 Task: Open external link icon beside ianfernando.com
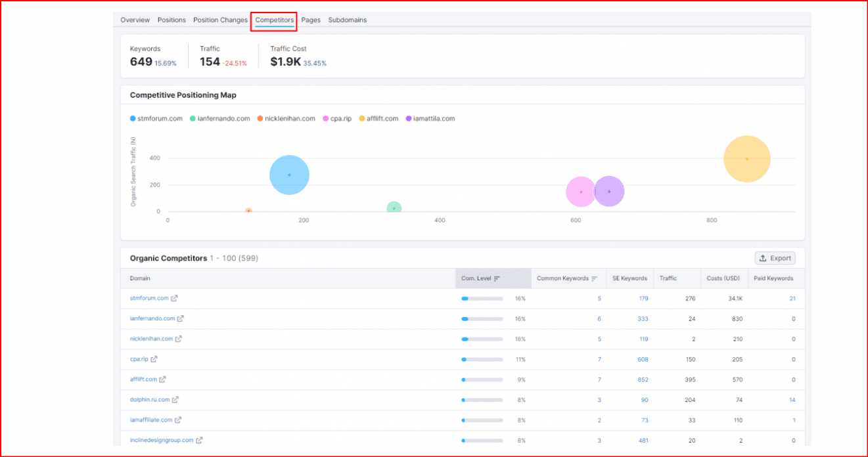(181, 318)
